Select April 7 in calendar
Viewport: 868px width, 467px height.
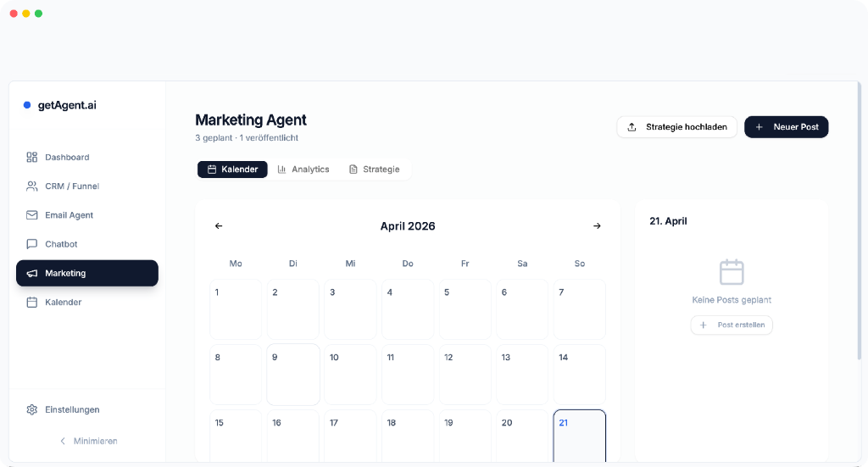coord(580,309)
